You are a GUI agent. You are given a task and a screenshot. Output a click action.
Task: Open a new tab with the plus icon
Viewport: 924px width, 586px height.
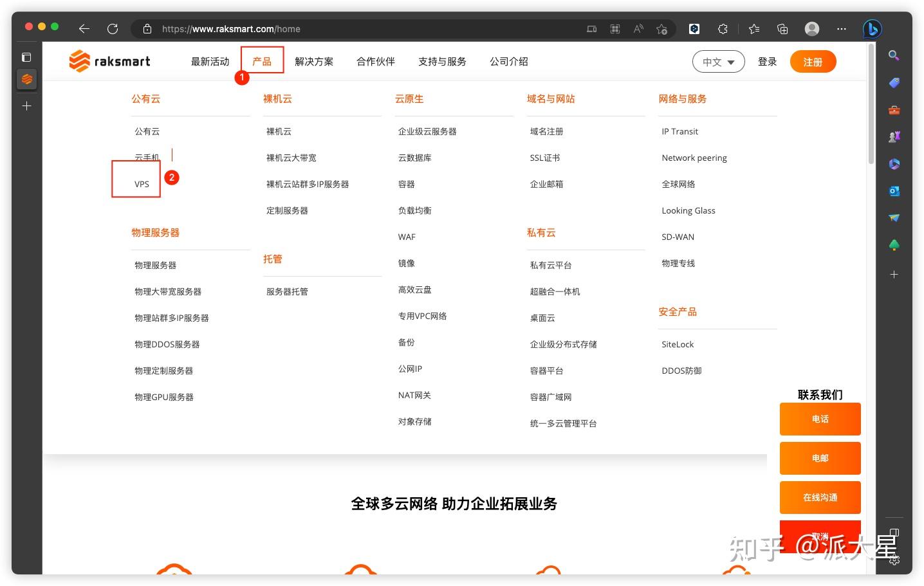[26, 105]
